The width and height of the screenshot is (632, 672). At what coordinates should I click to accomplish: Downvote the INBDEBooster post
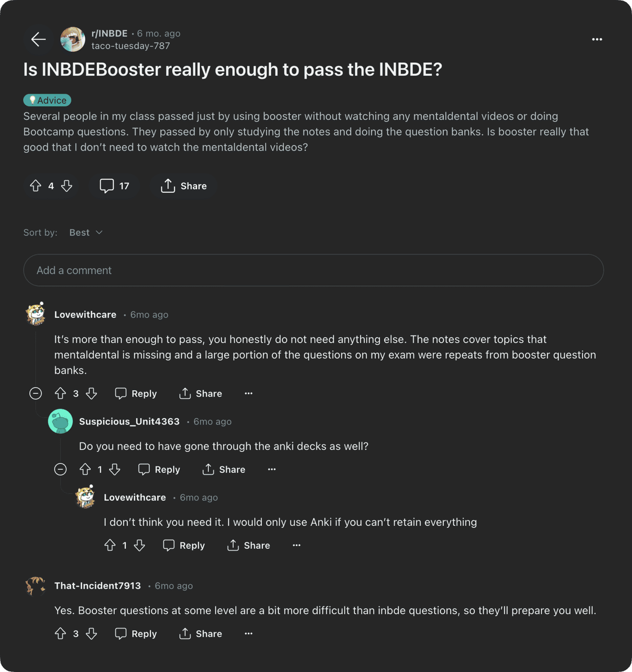coord(67,186)
